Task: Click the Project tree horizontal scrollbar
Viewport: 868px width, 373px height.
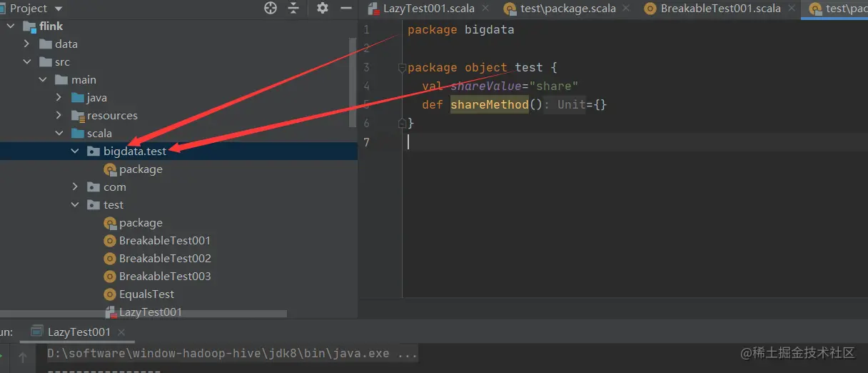Action: coord(143,313)
